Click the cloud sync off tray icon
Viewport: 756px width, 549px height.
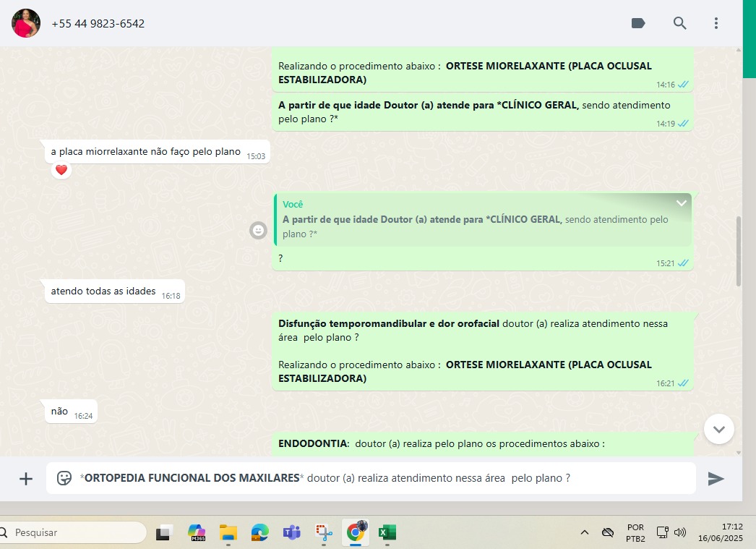pyautogui.click(x=608, y=532)
